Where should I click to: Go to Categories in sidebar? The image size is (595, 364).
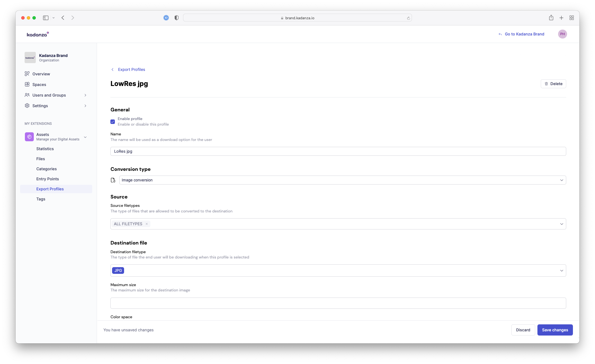coord(46,169)
